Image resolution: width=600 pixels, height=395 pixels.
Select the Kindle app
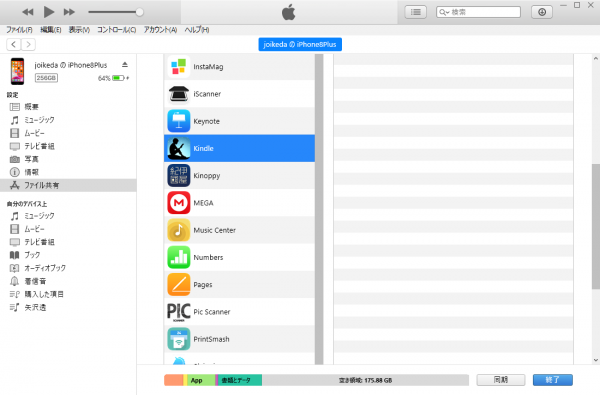click(240, 148)
